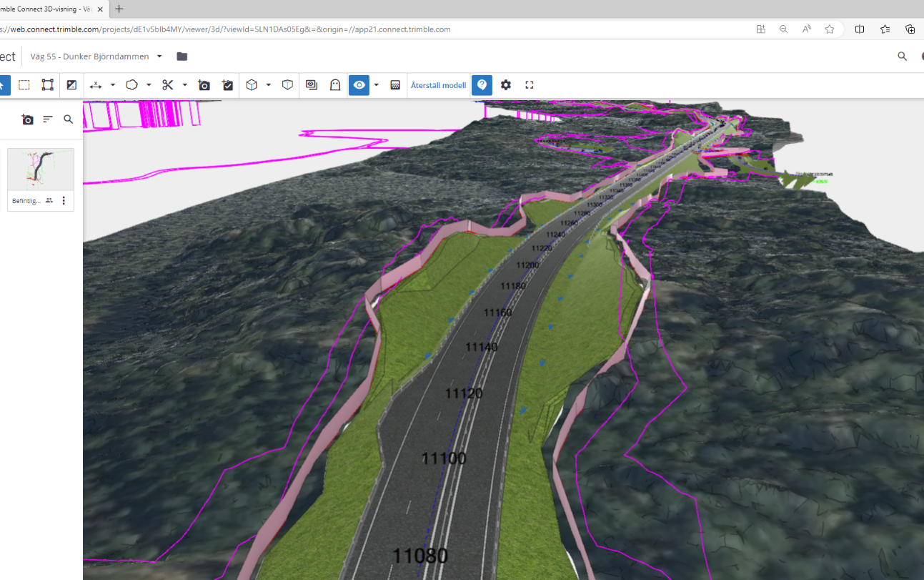Image resolution: width=924 pixels, height=580 pixels.
Task: Select the measurement tool in the toolbar
Action: [x=95, y=84]
